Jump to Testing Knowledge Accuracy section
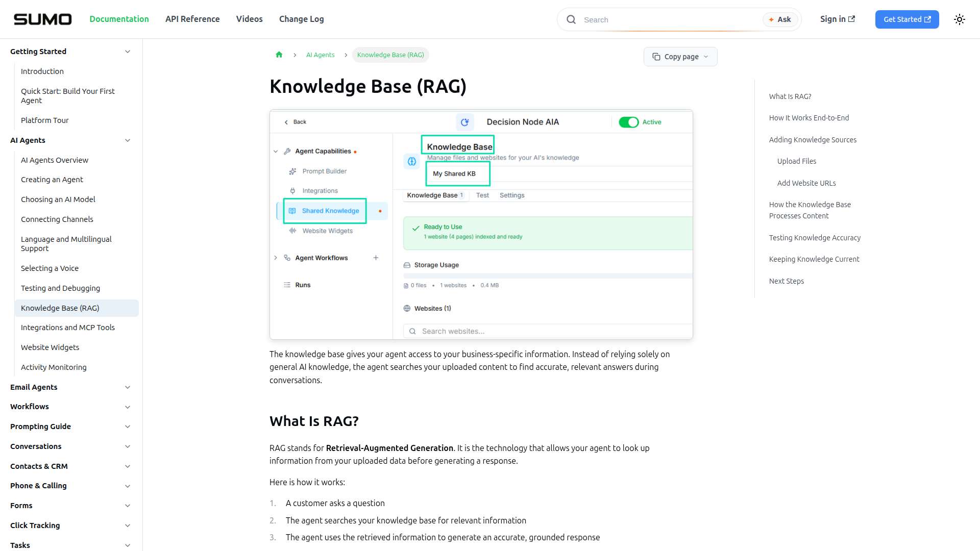The width and height of the screenshot is (980, 551). (x=815, y=238)
